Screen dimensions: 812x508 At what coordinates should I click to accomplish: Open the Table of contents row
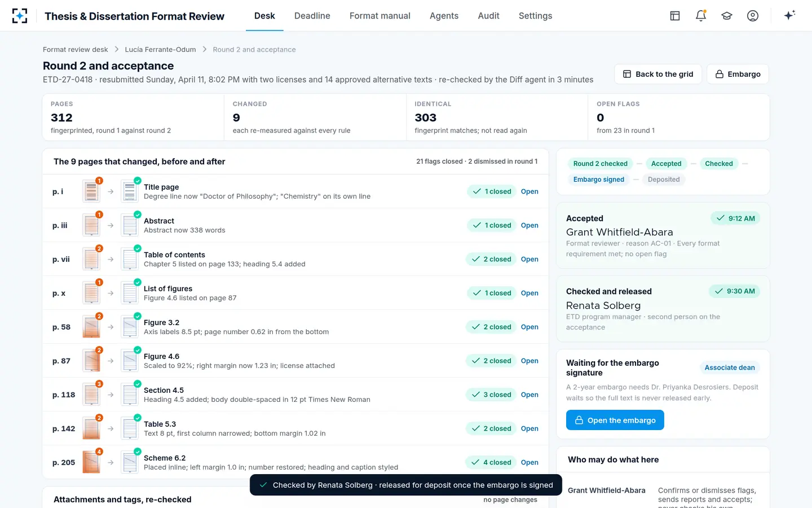[x=529, y=259]
